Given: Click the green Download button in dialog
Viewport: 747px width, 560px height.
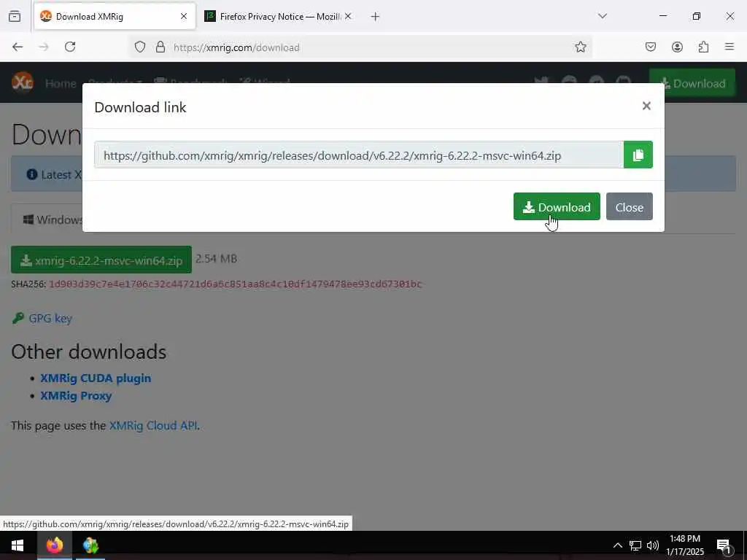Looking at the screenshot, I should pos(557,206).
